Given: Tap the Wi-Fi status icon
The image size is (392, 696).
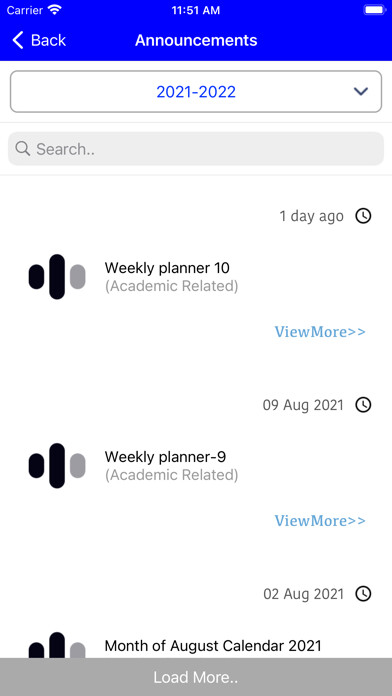Looking at the screenshot, I should [55, 10].
